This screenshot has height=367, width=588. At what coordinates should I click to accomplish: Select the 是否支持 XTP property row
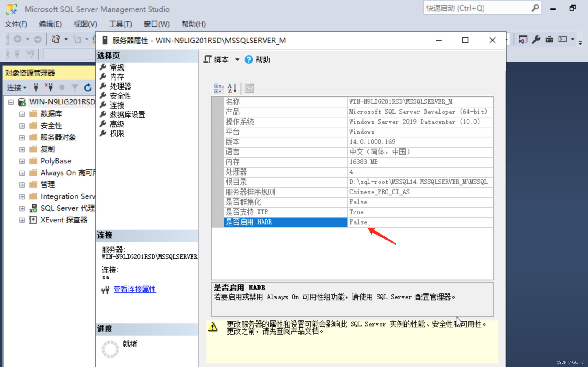coord(358,212)
